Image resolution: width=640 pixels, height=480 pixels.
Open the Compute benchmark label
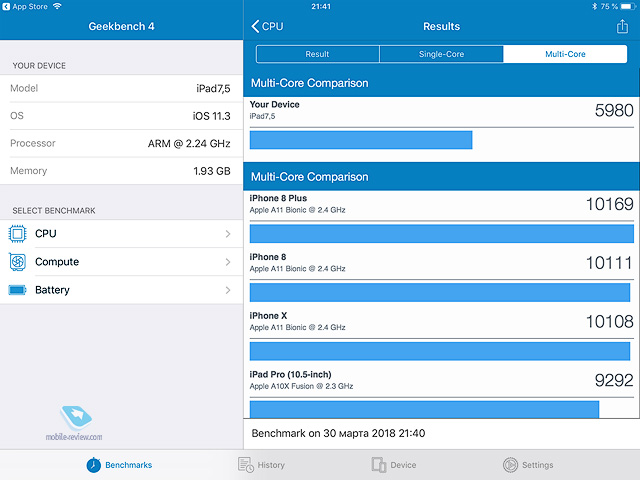[57, 262]
